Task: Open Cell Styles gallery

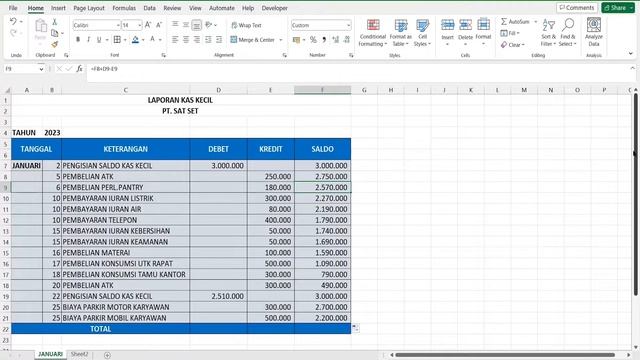Action: point(422,33)
